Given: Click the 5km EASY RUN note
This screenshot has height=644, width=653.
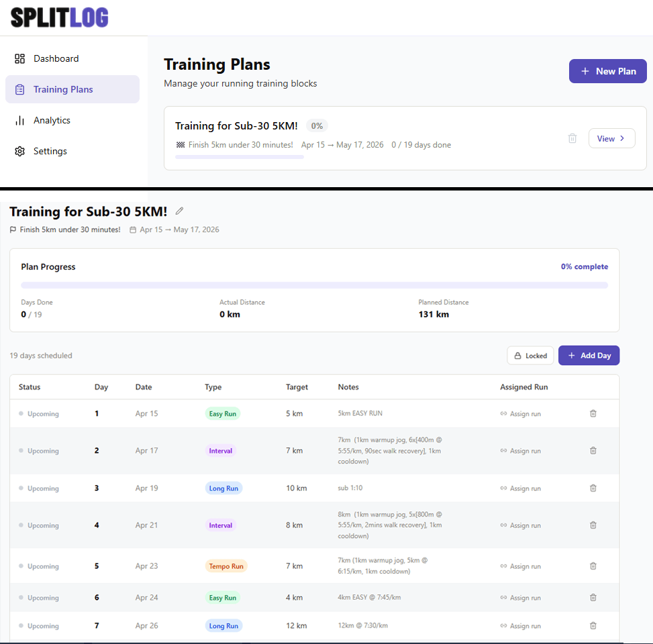Looking at the screenshot, I should coord(360,413).
